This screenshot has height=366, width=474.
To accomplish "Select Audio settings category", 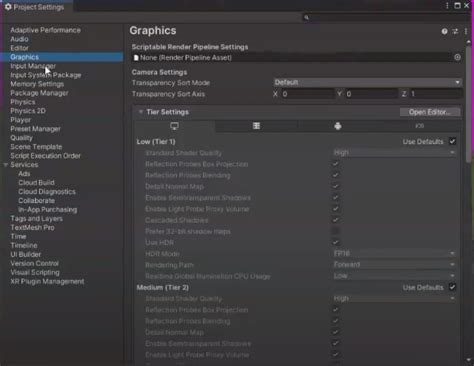I will [19, 39].
